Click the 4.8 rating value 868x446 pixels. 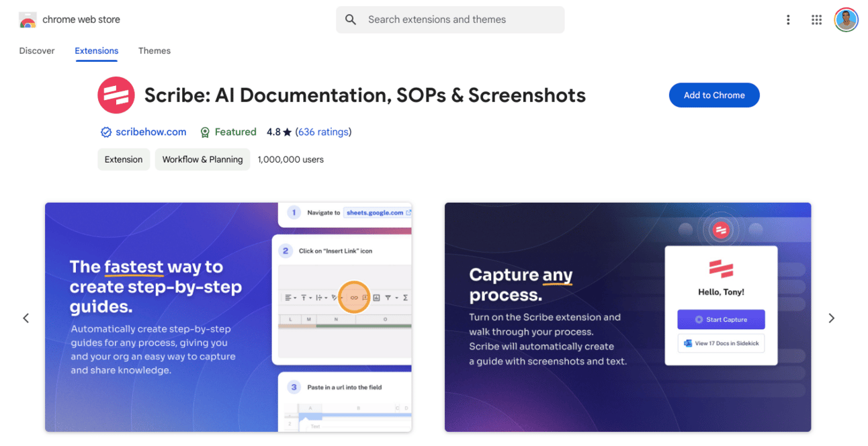[x=273, y=132]
